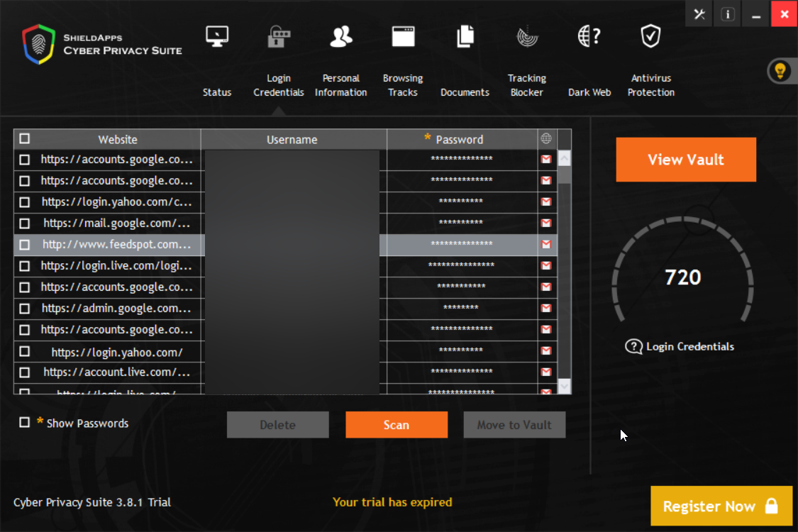Click mail icon for feedspot.com row
798x532 pixels.
click(x=546, y=244)
